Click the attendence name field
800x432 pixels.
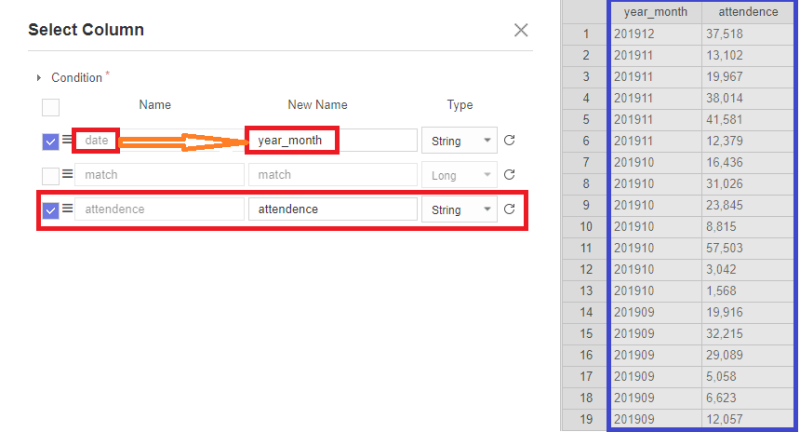159,209
